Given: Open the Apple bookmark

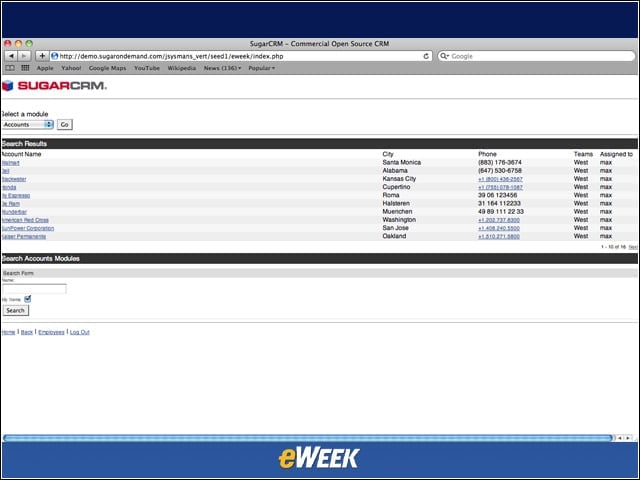Looking at the screenshot, I should 45,68.
